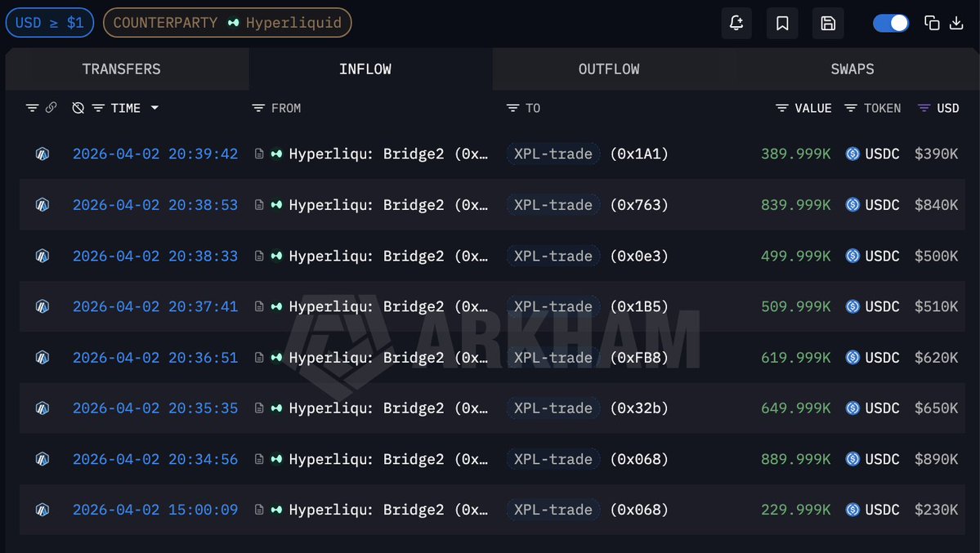Click the clock-off icon beside TIME
The width and height of the screenshot is (980, 553).
[x=78, y=108]
